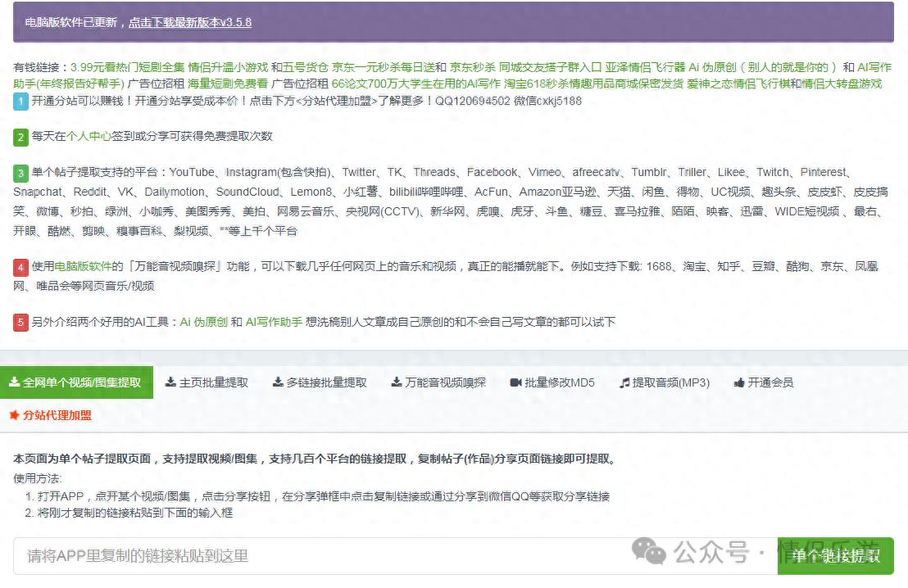Click the video camera icon on 批量修改MD5

point(515,382)
